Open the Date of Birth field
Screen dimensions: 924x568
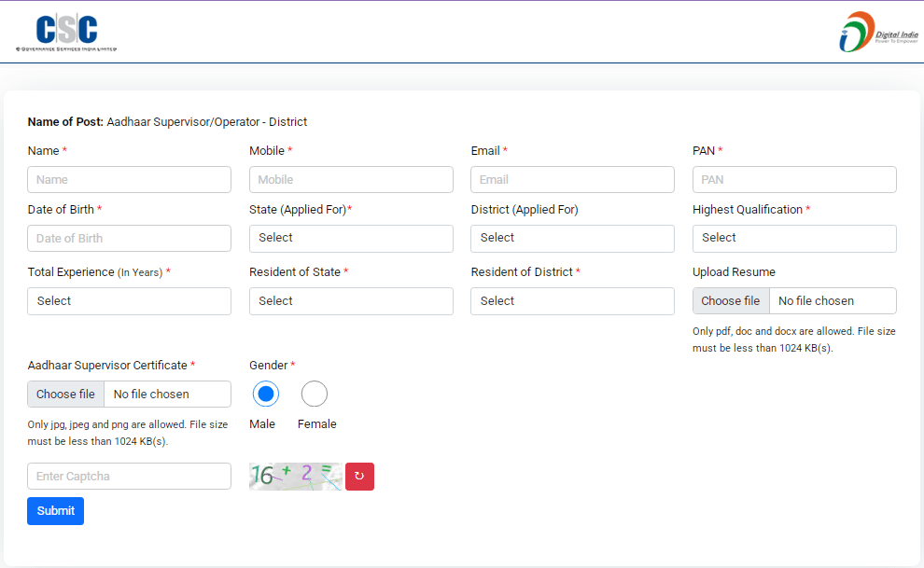point(130,239)
